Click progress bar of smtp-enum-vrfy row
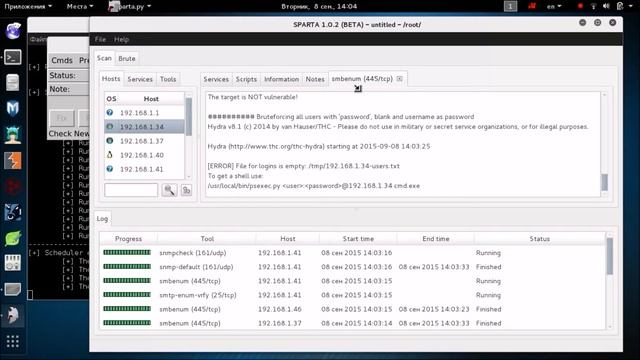 pyautogui.click(x=127, y=295)
